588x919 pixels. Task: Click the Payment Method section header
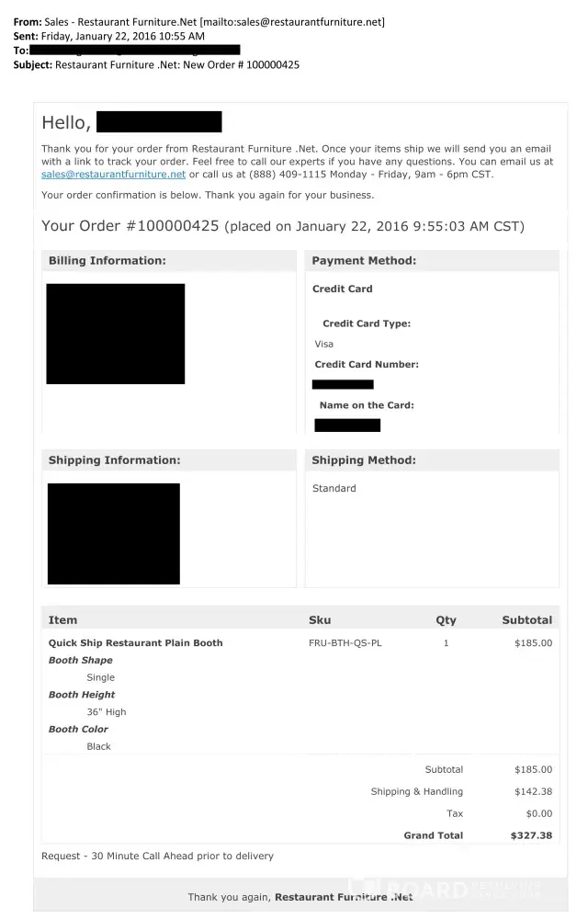[364, 261]
